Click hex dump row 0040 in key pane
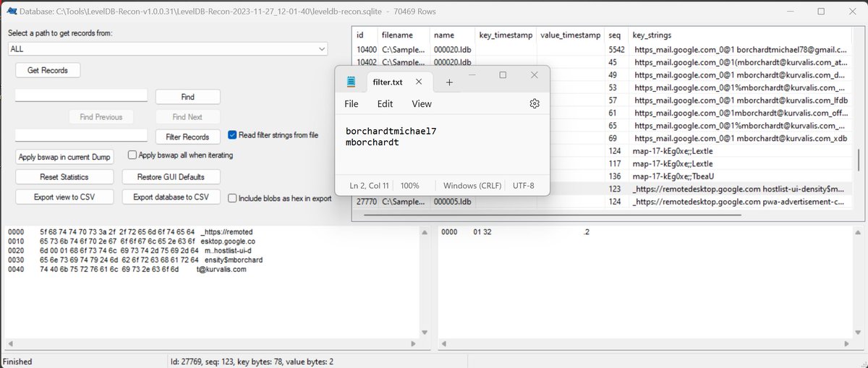The width and height of the screenshot is (868, 368). 127,270
